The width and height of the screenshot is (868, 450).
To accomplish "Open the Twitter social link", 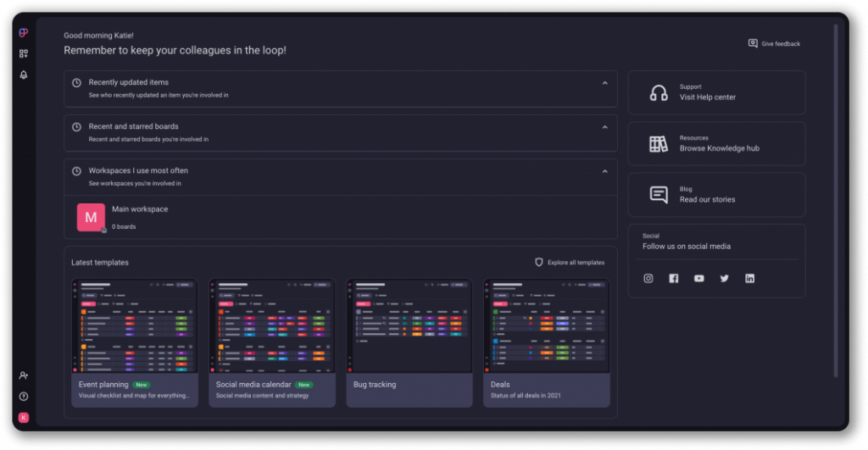I will click(724, 278).
